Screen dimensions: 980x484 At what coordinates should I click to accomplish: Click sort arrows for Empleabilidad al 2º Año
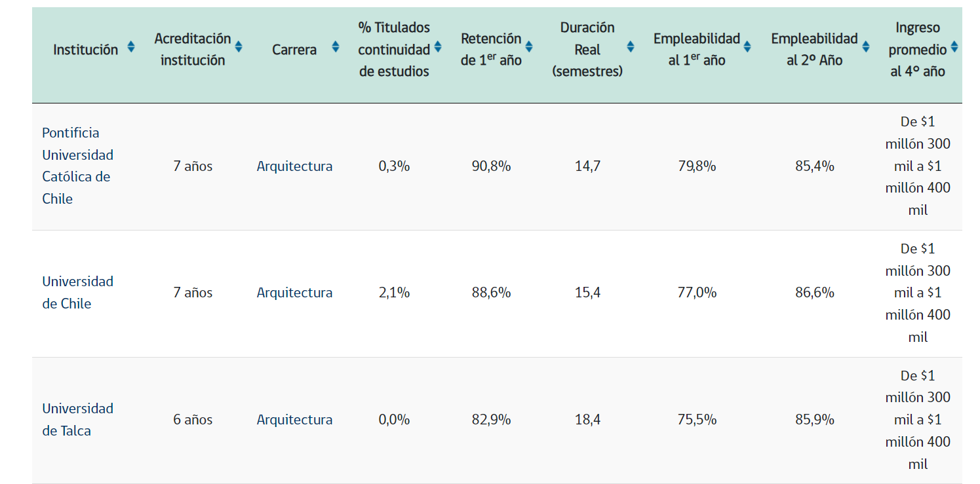[866, 47]
